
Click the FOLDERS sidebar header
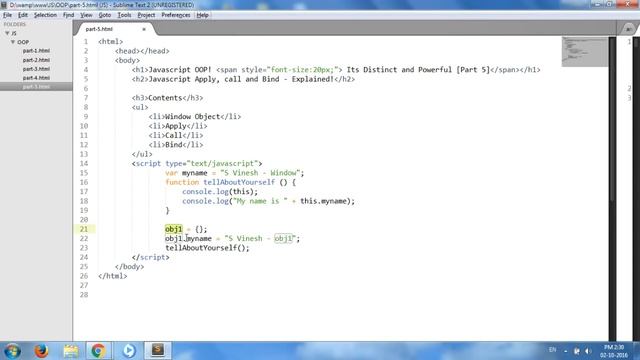click(15, 24)
